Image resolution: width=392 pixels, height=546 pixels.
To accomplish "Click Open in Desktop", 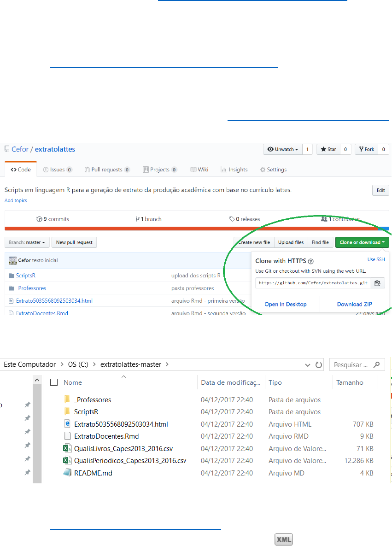I will pos(286,305).
